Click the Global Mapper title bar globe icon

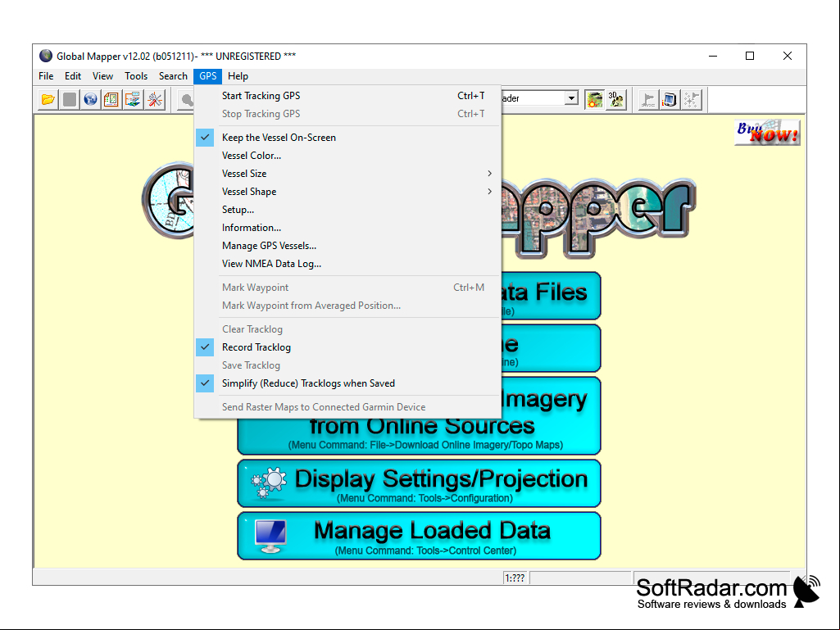[46, 56]
